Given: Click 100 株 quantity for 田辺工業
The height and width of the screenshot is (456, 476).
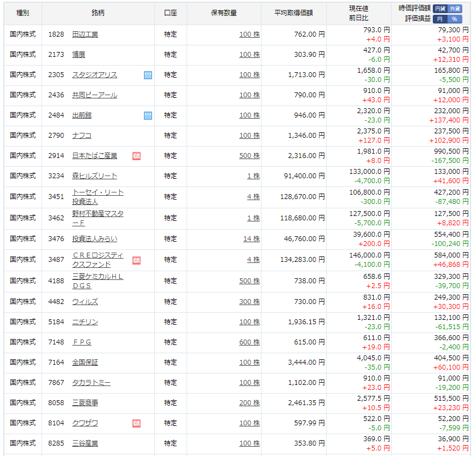Looking at the screenshot, I should click(x=249, y=34).
